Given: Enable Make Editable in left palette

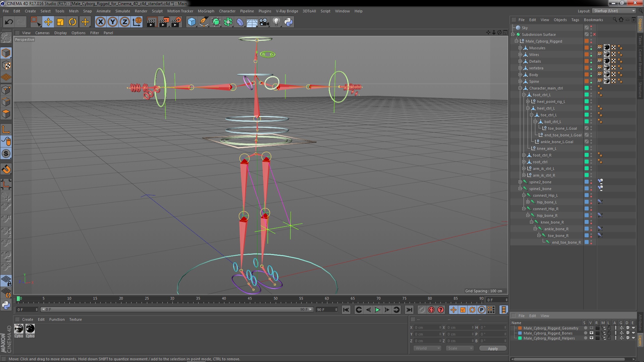Looking at the screenshot, I should click(x=6, y=38).
